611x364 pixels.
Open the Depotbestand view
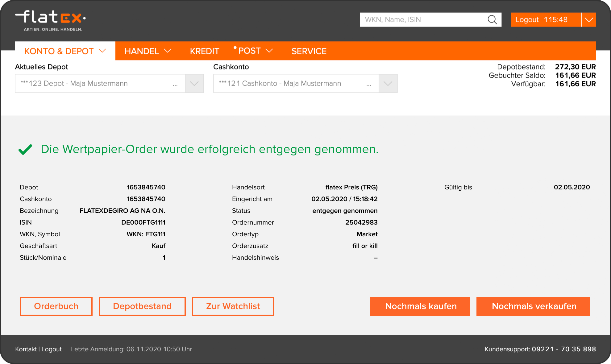(x=142, y=306)
